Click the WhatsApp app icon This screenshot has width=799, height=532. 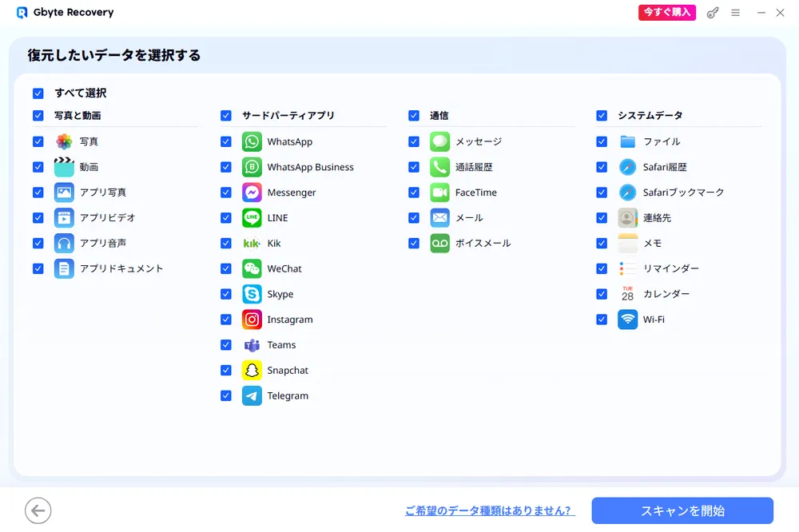[252, 141]
